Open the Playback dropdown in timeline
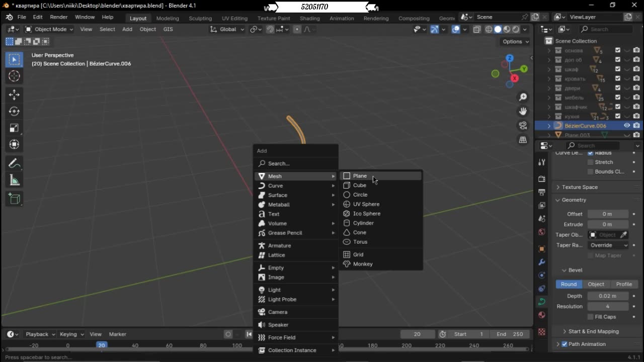This screenshot has width=644, height=362. point(40,334)
